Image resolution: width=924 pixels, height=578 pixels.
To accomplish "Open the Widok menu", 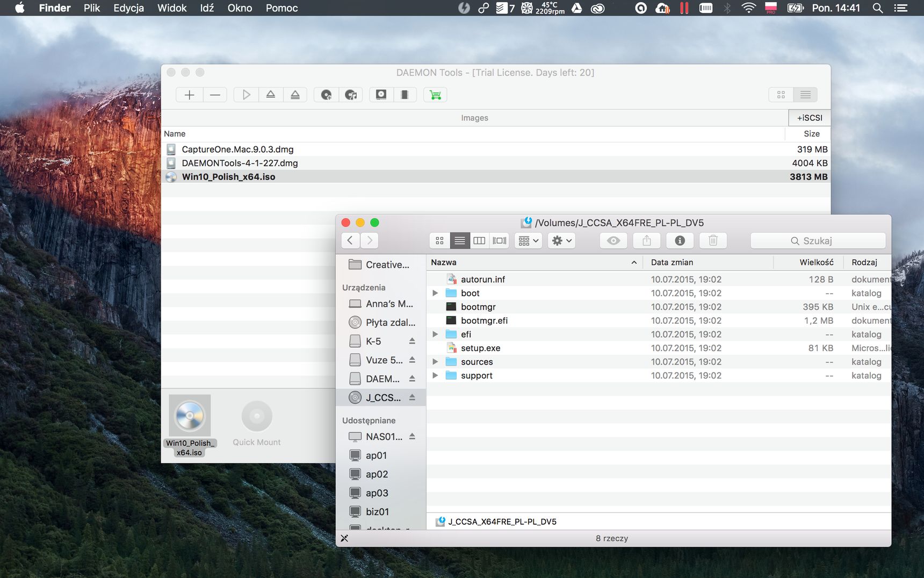I will pyautogui.click(x=172, y=8).
